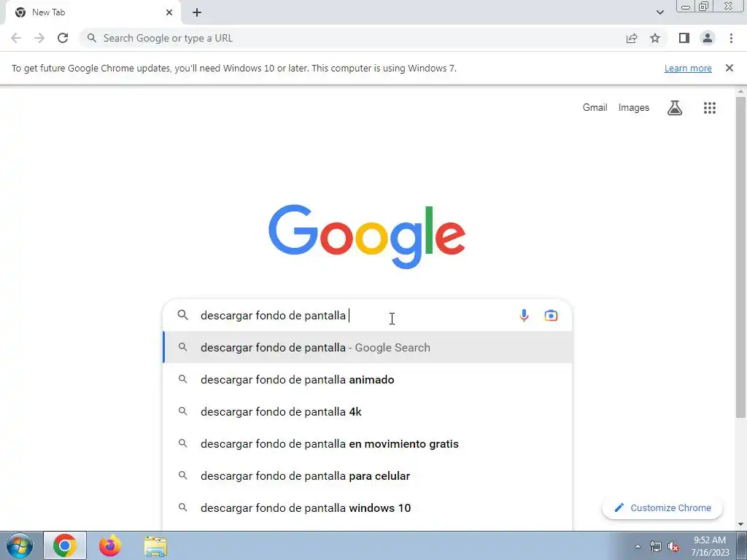Image resolution: width=747 pixels, height=560 pixels.
Task: Click the network tray icon
Action: click(x=656, y=546)
